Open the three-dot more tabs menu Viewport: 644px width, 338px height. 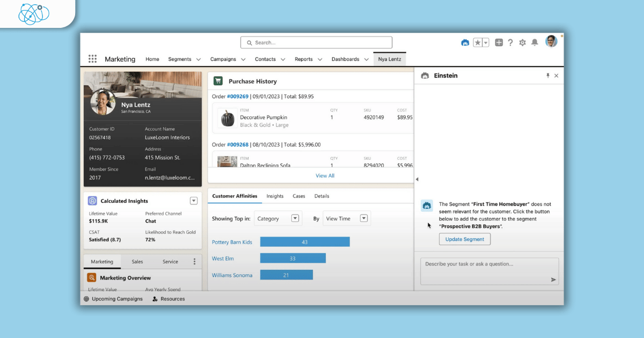tap(195, 261)
